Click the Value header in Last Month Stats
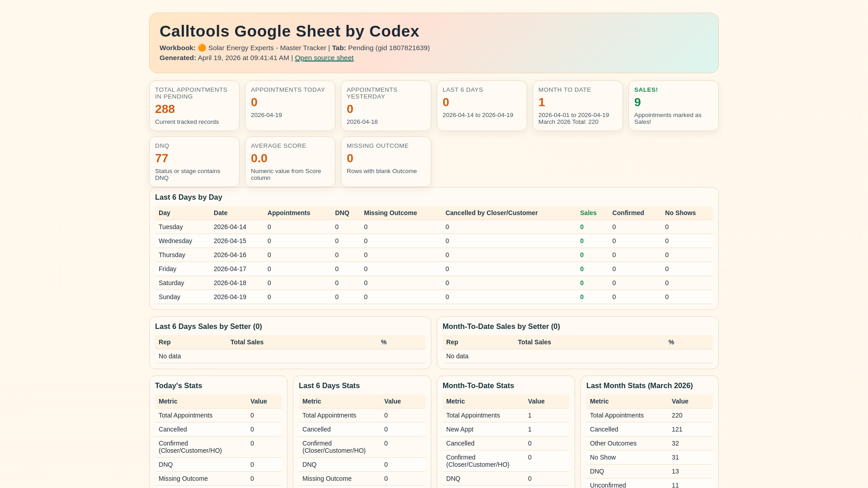Screen dimensions: 868x488 (x=680, y=401)
